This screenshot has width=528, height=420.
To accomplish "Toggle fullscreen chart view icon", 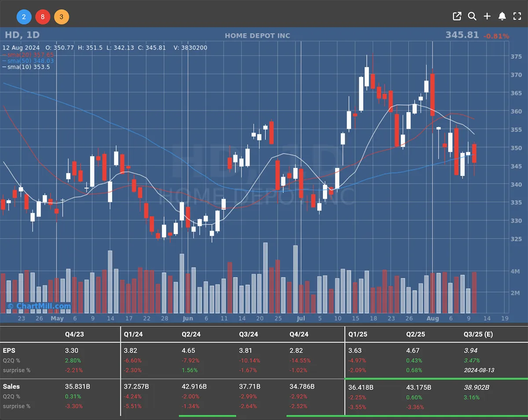I will pos(517,16).
